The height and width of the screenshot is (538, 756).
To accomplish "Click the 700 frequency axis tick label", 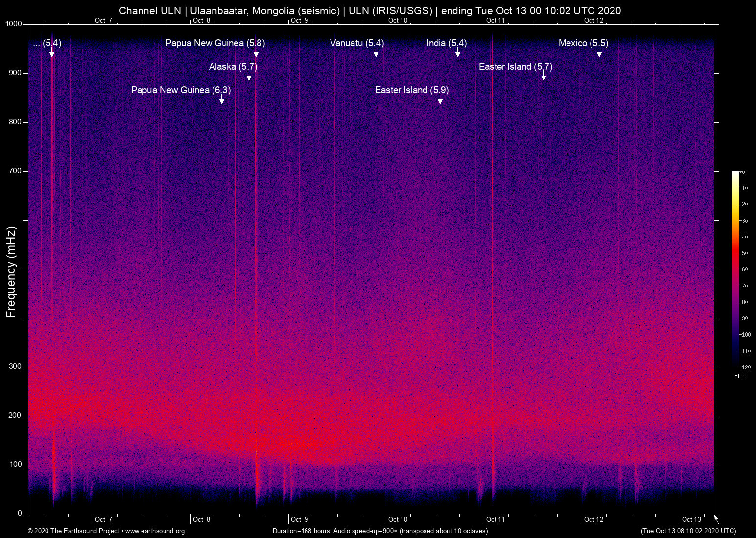I will click(x=15, y=171).
